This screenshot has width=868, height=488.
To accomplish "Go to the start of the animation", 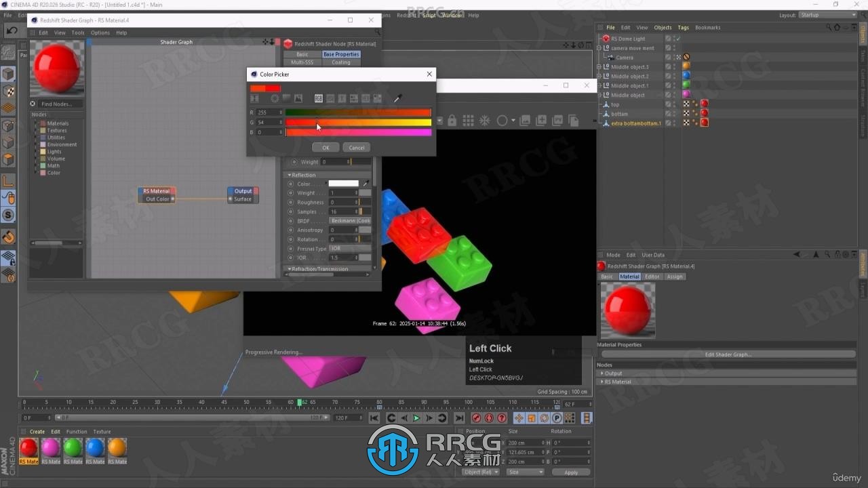I will coord(374,418).
